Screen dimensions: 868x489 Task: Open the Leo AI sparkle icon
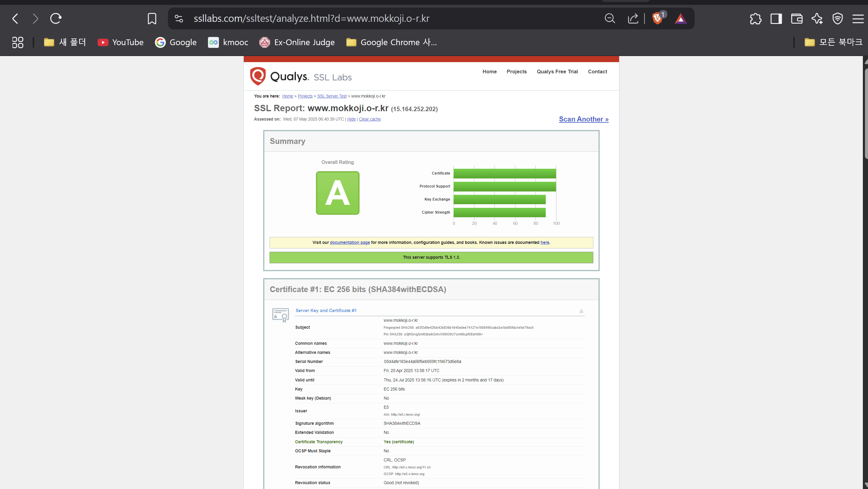click(x=817, y=18)
